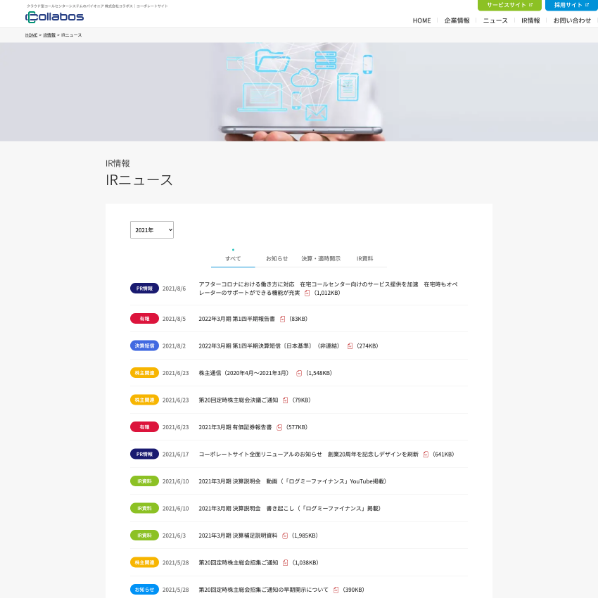Open the IR情報 navigation menu
This screenshot has height=598, width=598.
(530, 21)
